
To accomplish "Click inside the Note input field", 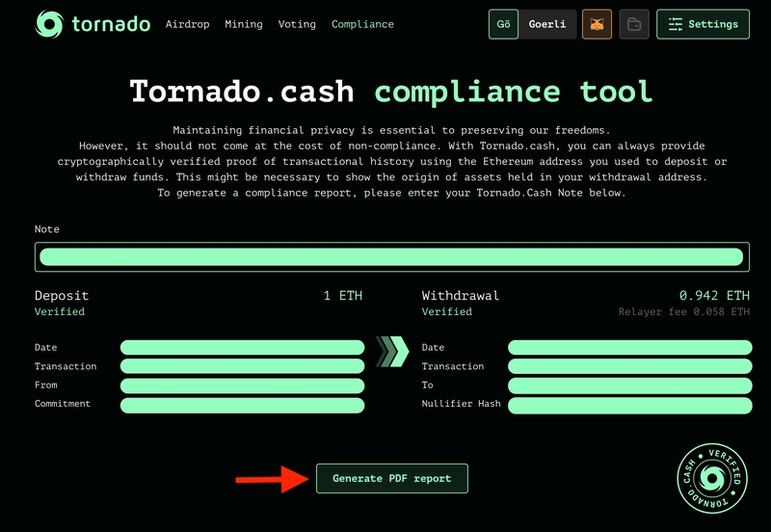I will pos(391,257).
